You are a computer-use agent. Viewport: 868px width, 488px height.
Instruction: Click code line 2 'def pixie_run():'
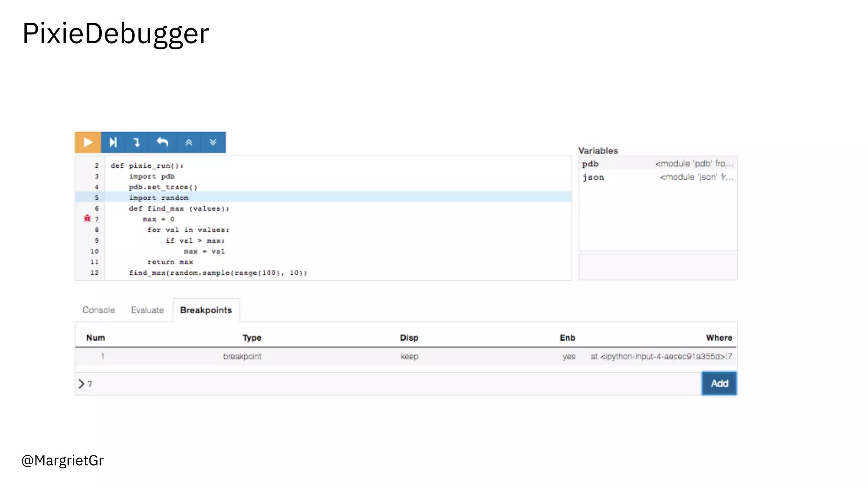[x=147, y=166]
